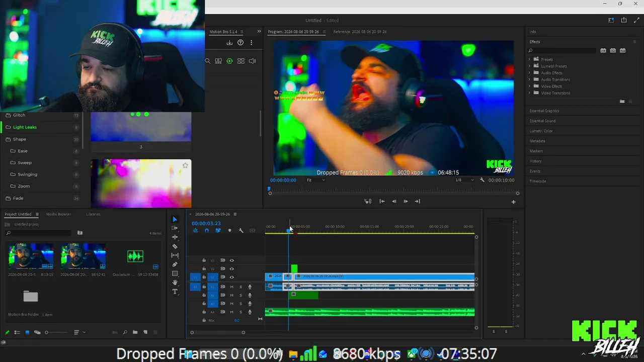Solo audio track A2

pos(240,295)
